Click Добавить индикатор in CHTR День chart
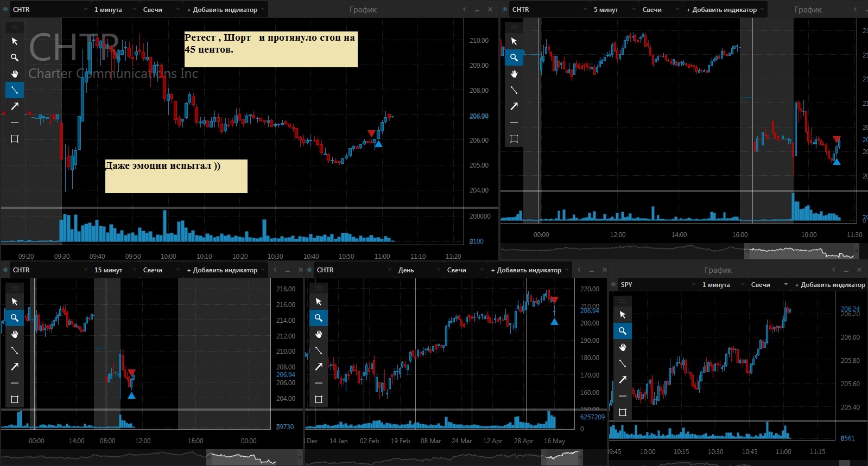This screenshot has width=868, height=466. coord(529,270)
